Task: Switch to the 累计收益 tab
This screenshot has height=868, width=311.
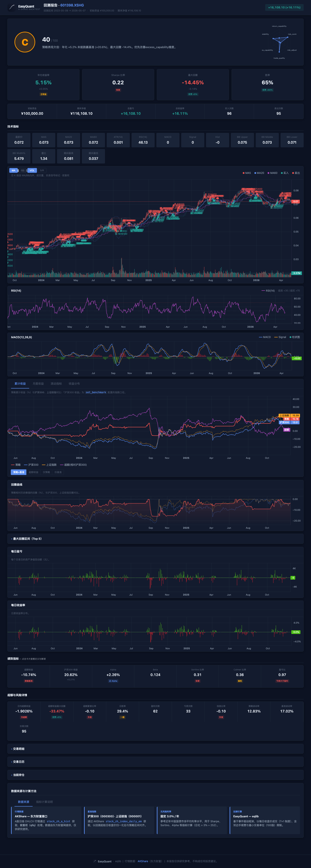Action: pyautogui.click(x=20, y=384)
